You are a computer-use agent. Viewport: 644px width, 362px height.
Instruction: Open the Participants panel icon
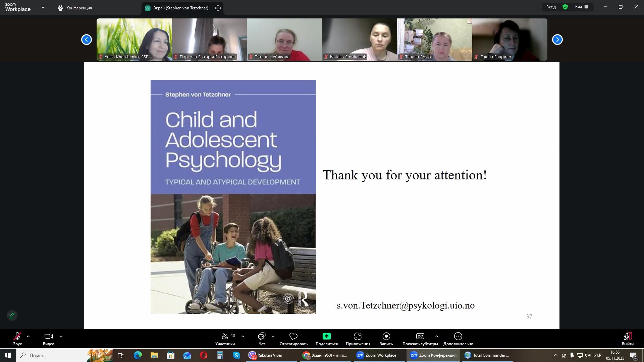tap(225, 337)
